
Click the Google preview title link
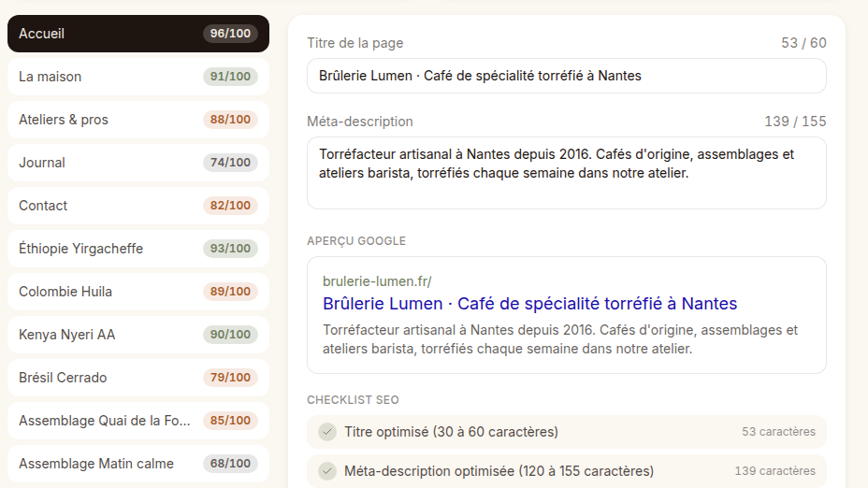(529, 304)
